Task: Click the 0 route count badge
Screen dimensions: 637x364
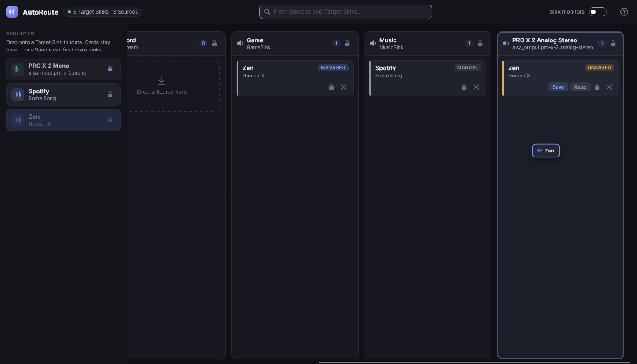Action: pos(203,43)
